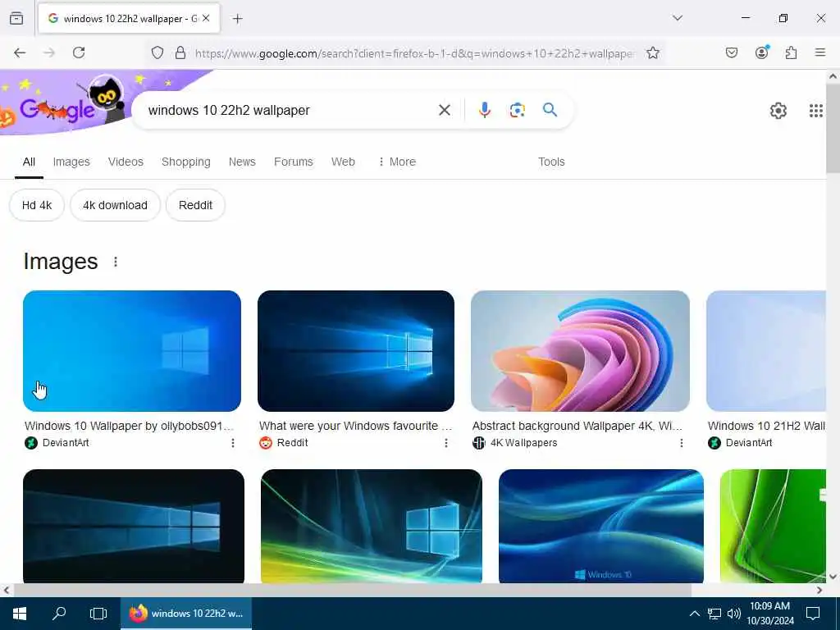Open the list all tabs chevron

pos(678,18)
